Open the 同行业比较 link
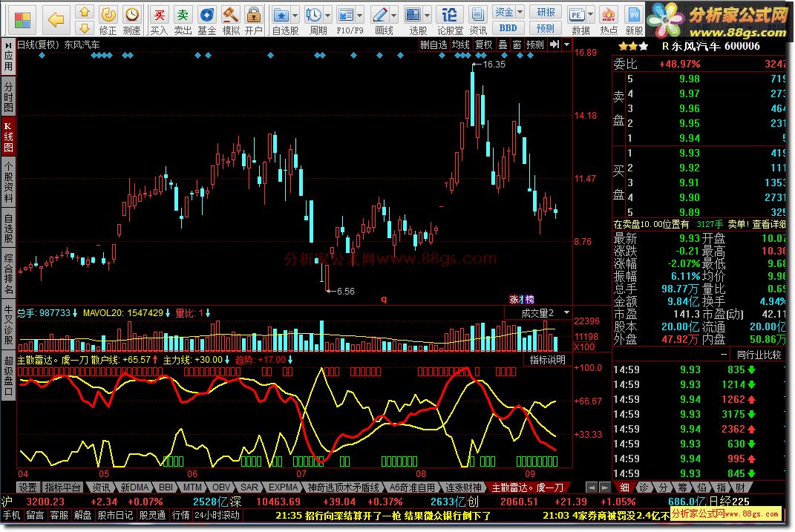 coord(759,355)
